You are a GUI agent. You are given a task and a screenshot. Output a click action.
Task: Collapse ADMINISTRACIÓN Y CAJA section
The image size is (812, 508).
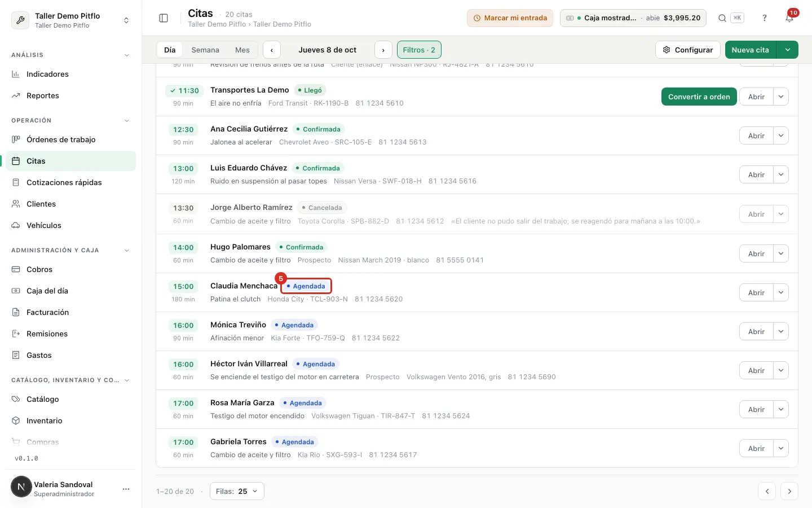pos(127,251)
